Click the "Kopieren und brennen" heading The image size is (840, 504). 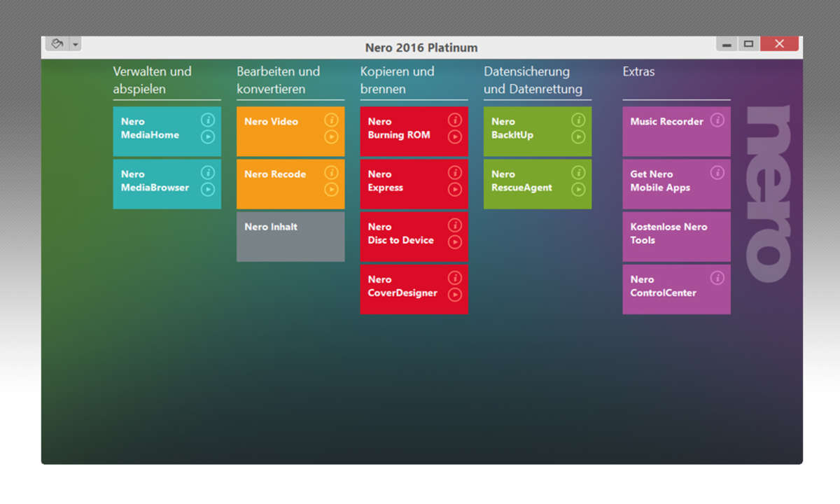pos(398,80)
